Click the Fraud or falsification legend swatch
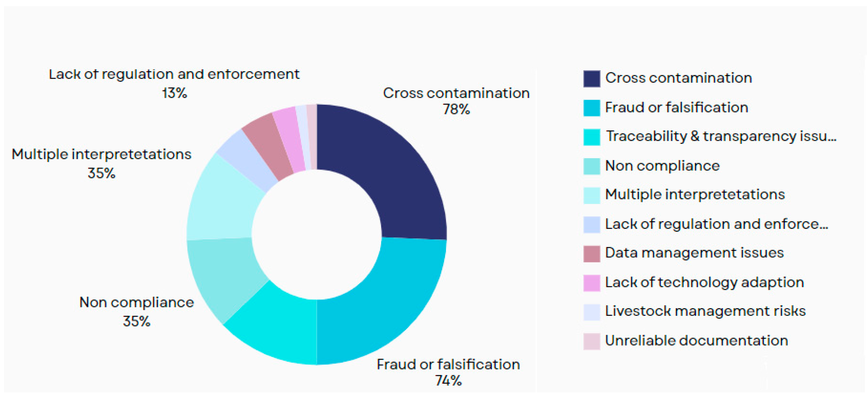 [x=591, y=108]
